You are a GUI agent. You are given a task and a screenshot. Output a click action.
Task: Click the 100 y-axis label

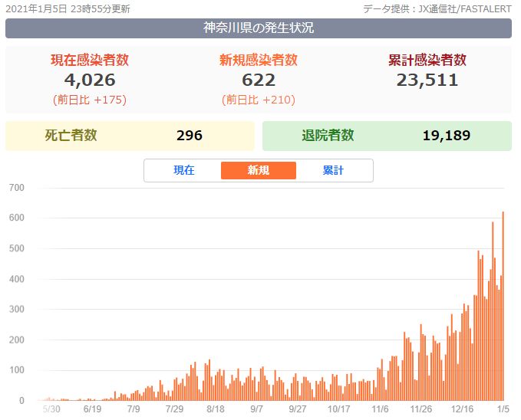17,370
